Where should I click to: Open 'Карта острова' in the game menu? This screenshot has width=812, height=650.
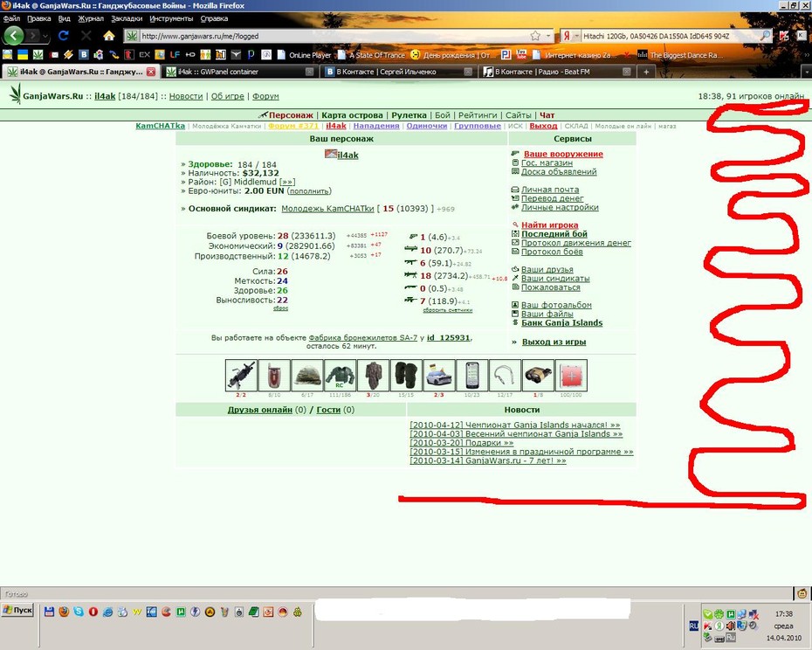(352, 115)
